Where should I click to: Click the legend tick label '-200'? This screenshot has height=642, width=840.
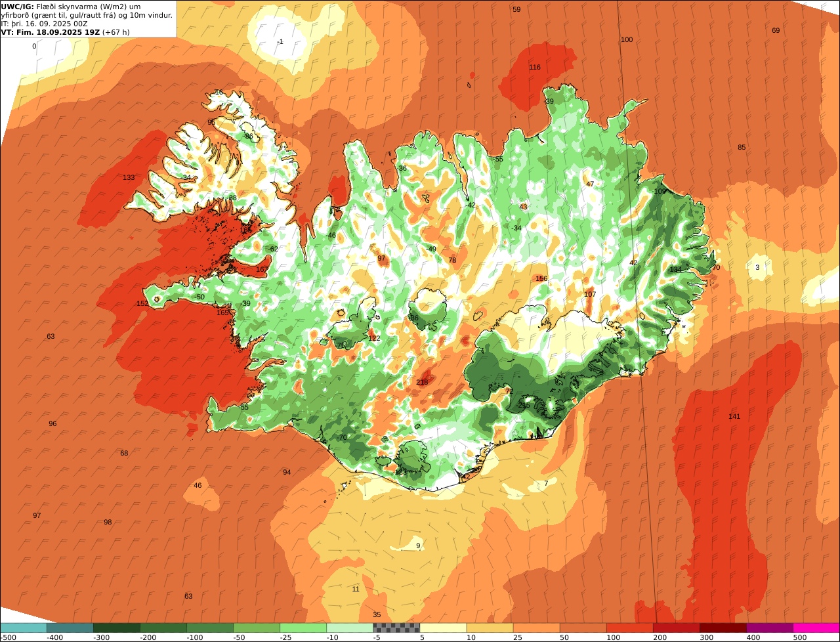(148, 637)
